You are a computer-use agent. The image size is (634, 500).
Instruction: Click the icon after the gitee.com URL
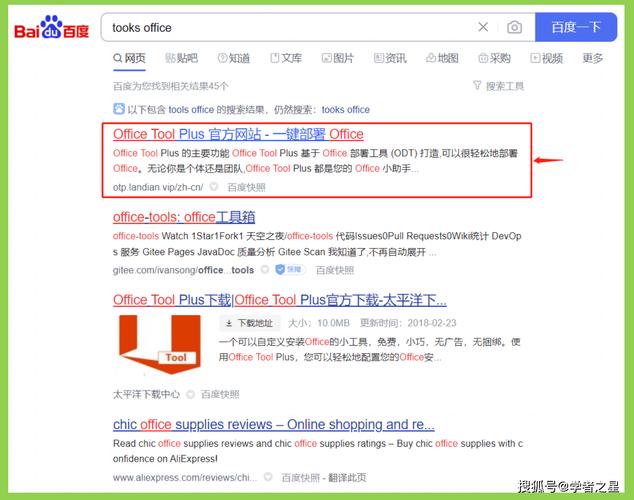[x=265, y=270]
